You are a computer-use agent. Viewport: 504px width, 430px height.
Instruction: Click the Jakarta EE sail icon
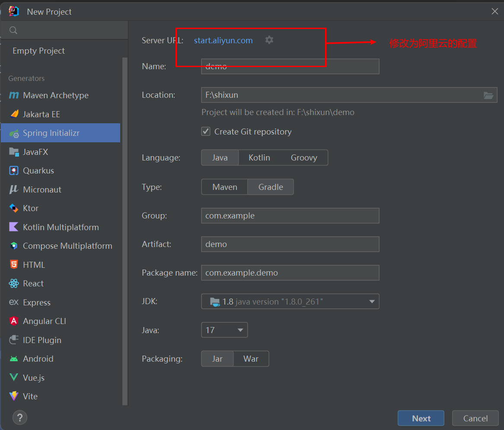14,114
